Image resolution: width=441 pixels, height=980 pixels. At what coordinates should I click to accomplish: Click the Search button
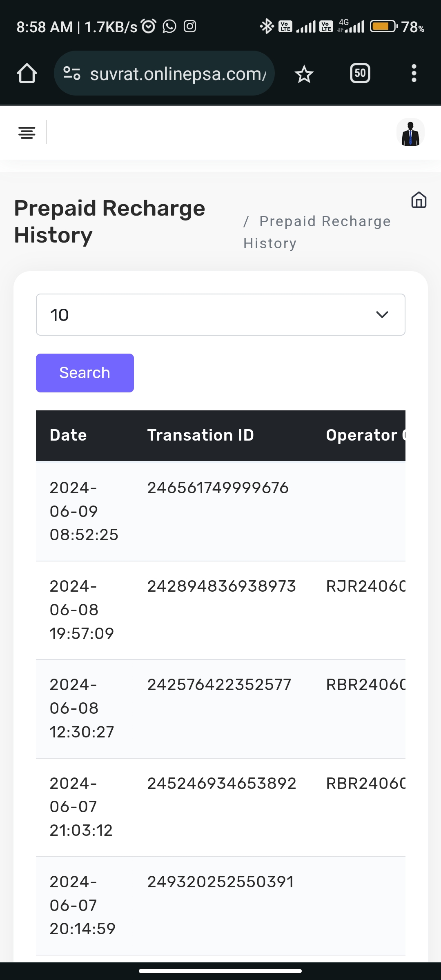(85, 373)
